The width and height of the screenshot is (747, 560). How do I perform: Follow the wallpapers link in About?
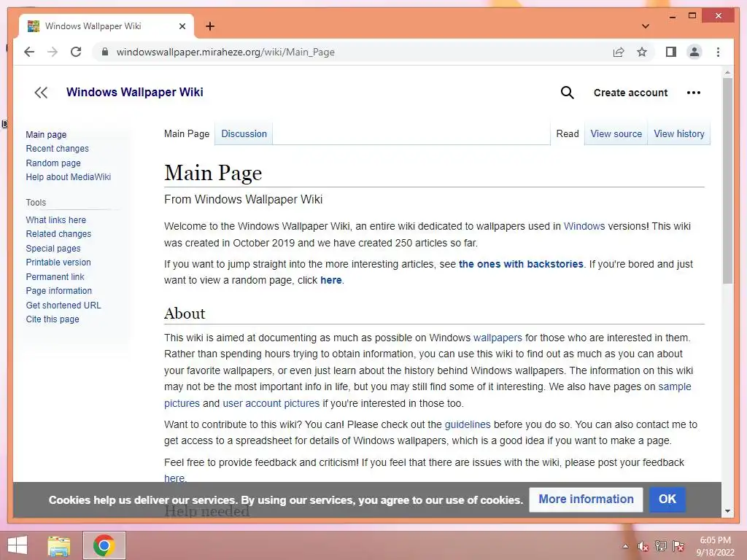pyautogui.click(x=498, y=338)
